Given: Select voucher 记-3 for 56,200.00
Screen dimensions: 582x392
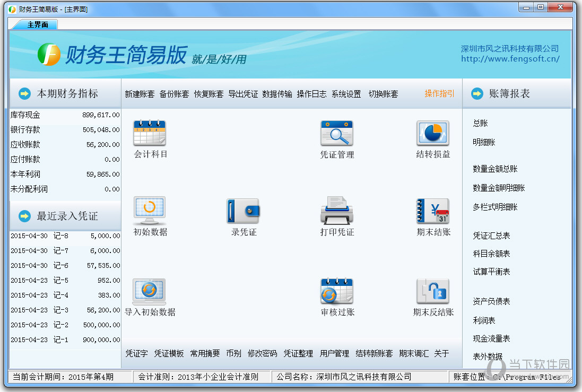Looking at the screenshot, I should [65, 310].
